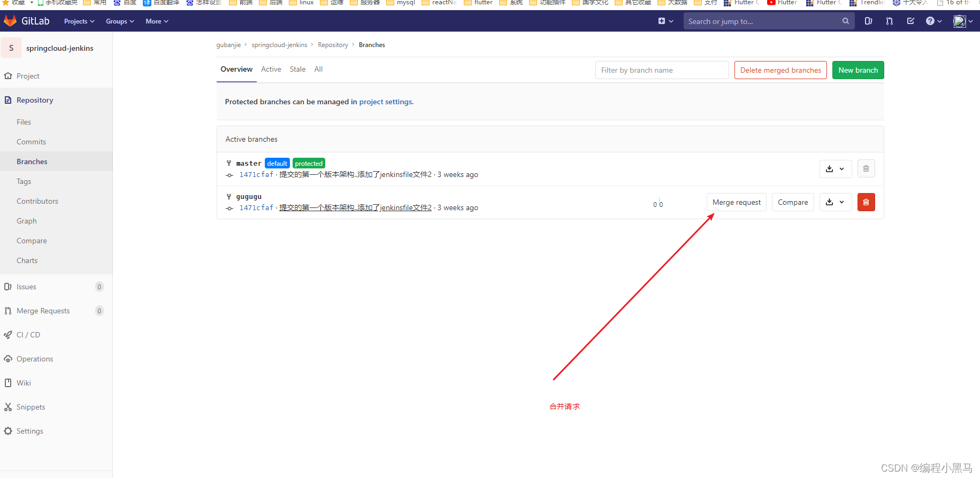This screenshot has height=478, width=980.
Task: Open the project settings link
Action: (386, 102)
